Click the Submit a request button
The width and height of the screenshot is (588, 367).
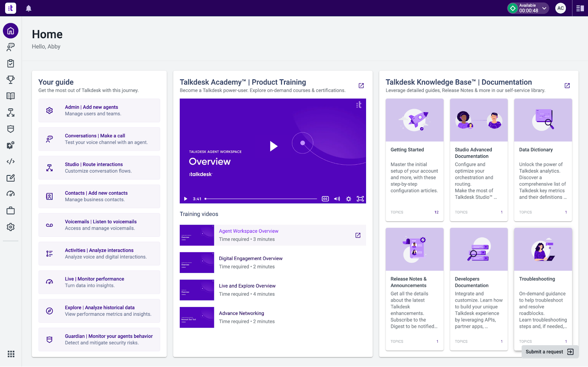pos(550,352)
